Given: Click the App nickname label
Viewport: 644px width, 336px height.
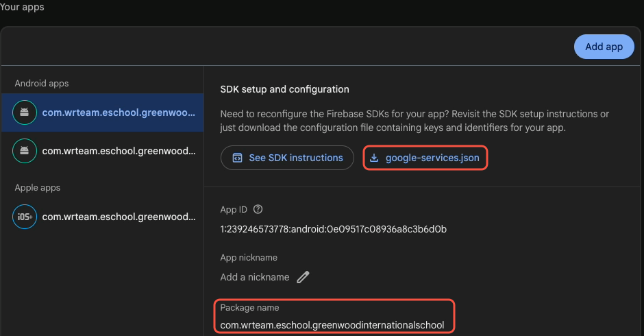Looking at the screenshot, I should pyautogui.click(x=249, y=257).
